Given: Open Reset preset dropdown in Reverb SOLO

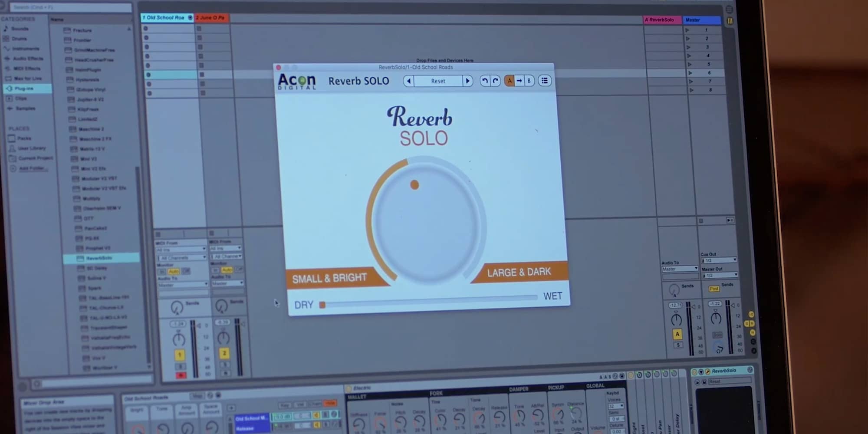Looking at the screenshot, I should [438, 81].
